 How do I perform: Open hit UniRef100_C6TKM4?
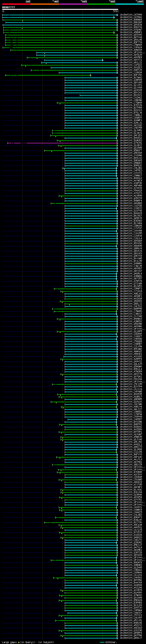[x=131, y=15]
